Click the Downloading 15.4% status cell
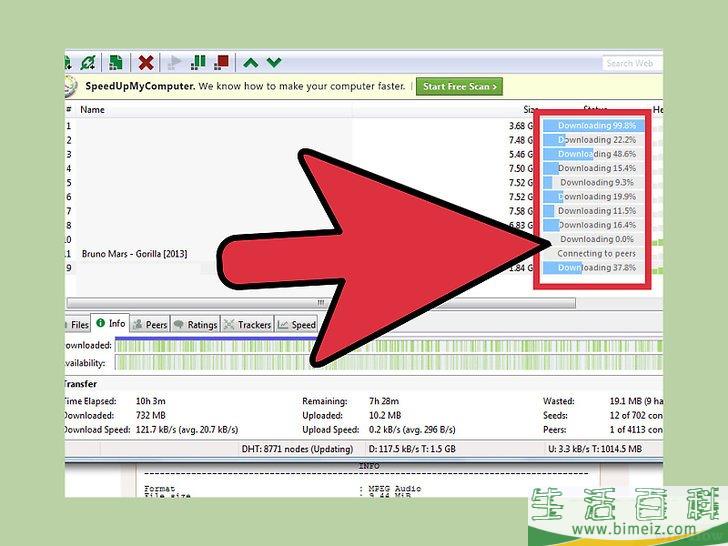Image resolution: width=728 pixels, height=546 pixels. [x=594, y=168]
